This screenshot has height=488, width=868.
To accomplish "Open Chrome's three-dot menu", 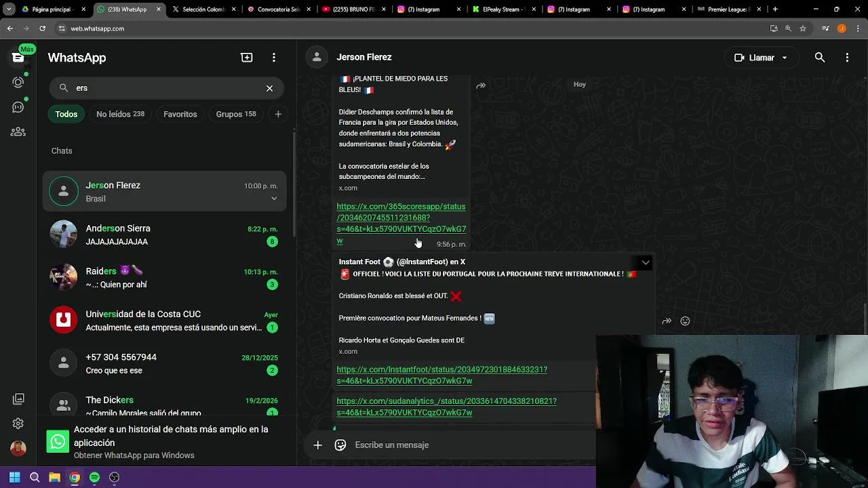I will (x=857, y=28).
